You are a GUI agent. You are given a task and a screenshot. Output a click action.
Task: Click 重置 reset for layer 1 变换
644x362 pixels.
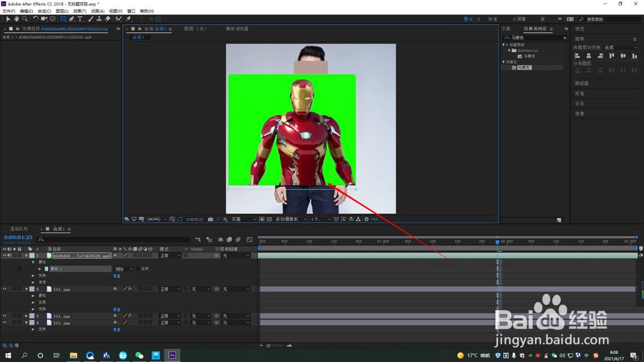coord(116,276)
